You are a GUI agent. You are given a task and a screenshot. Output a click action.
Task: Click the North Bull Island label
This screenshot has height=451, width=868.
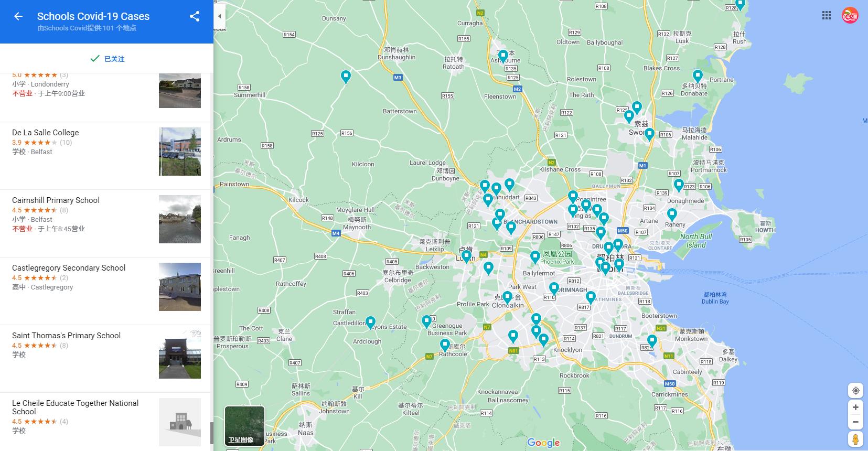(x=696, y=241)
